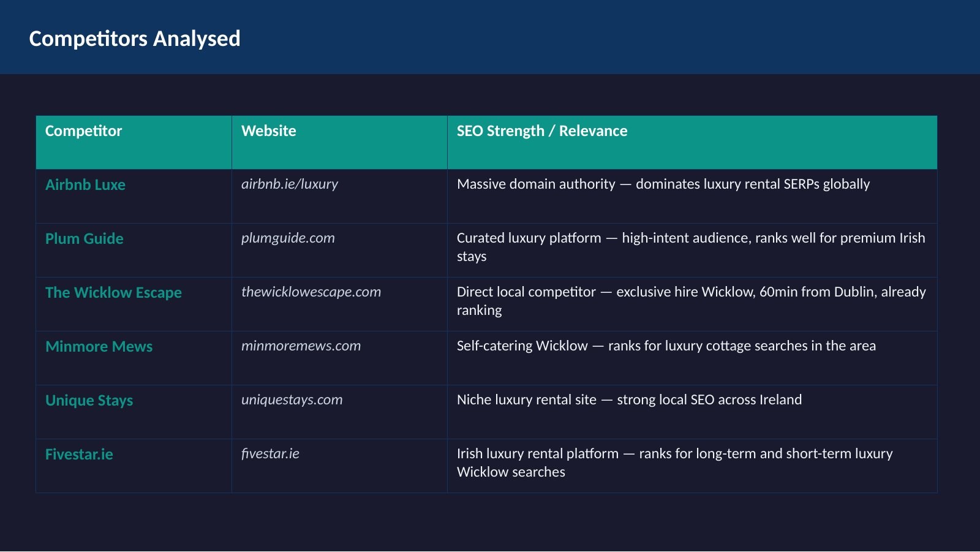Click the 'Niche luxury rental site' description

pyautogui.click(x=629, y=399)
